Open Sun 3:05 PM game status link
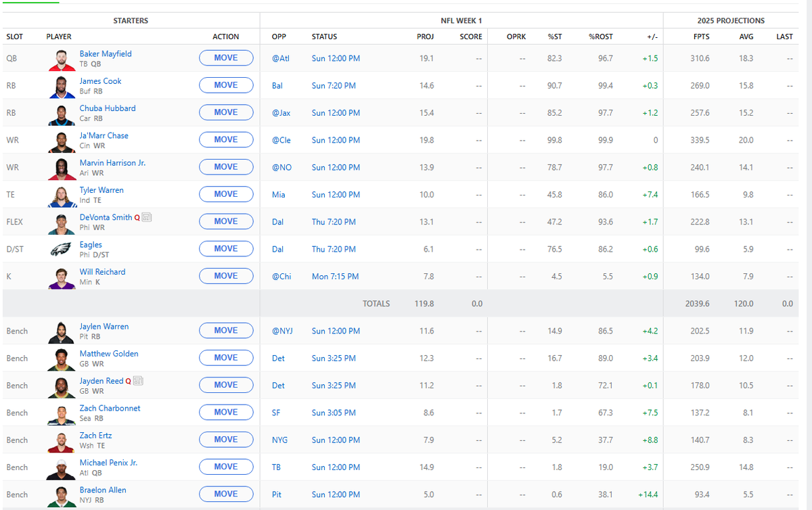This screenshot has width=812, height=510. coord(334,413)
